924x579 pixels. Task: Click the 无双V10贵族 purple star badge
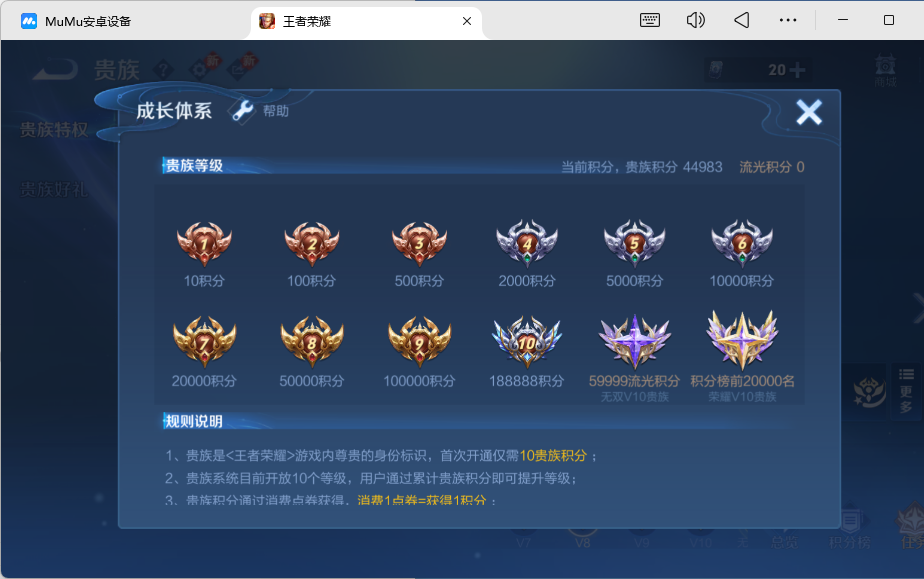634,340
